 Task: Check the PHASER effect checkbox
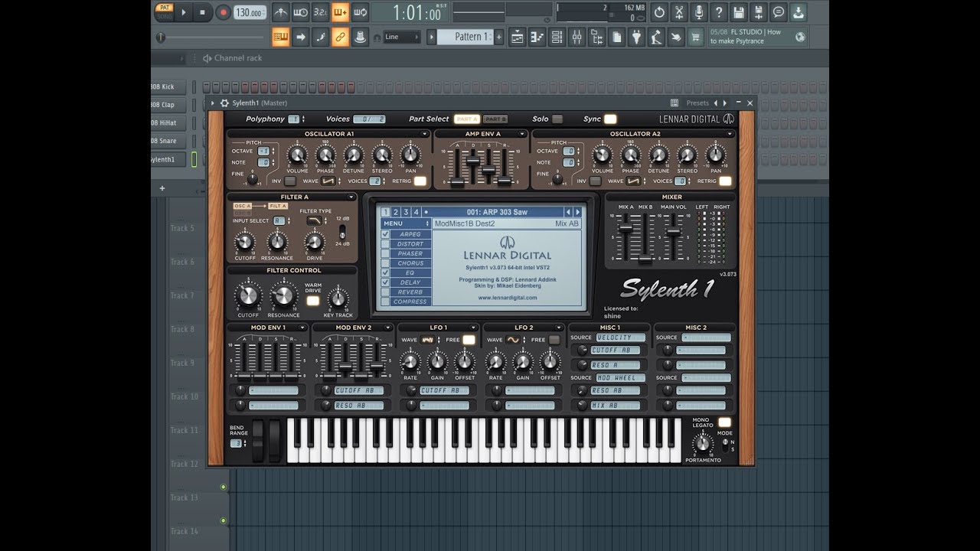point(385,253)
